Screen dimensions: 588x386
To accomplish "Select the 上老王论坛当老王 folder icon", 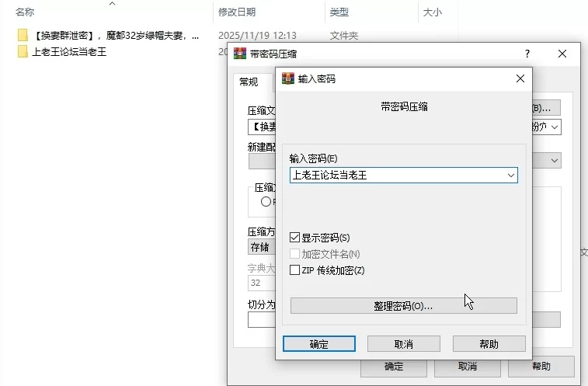I will point(23,51).
